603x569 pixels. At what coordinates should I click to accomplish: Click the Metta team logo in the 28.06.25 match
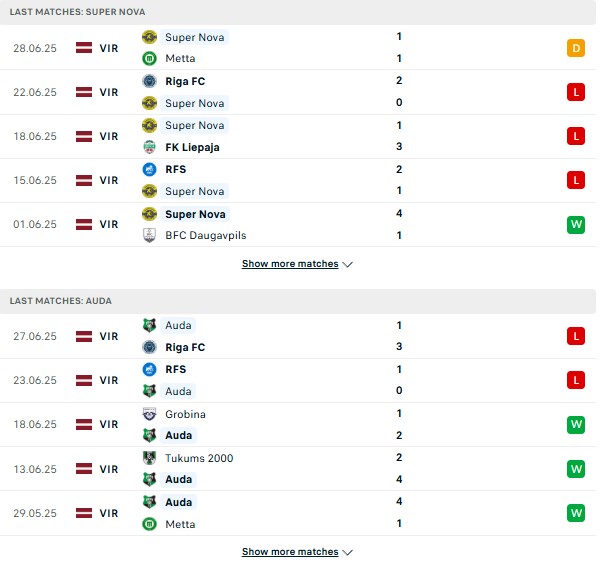149,58
